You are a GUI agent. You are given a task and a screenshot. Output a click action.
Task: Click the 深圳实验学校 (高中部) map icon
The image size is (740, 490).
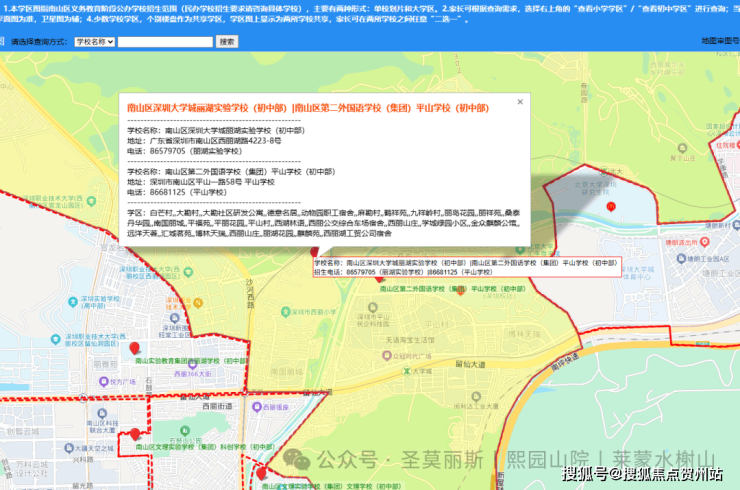pyautogui.click(x=73, y=302)
